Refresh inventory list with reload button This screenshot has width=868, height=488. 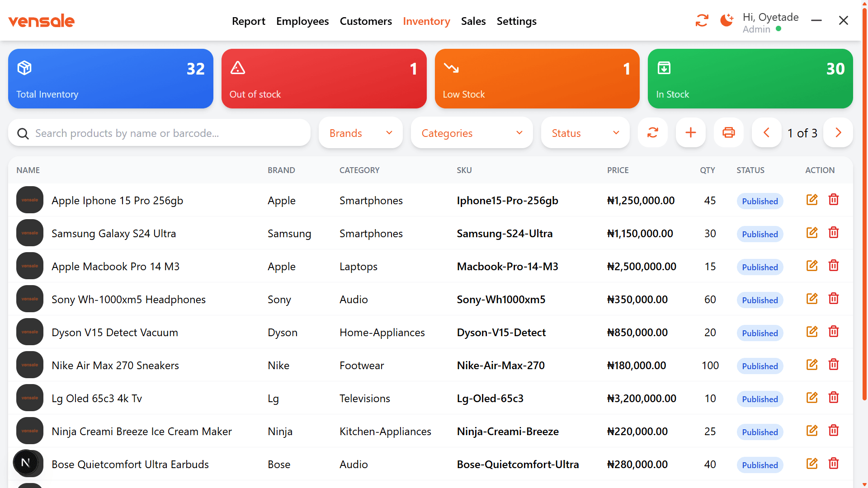653,133
